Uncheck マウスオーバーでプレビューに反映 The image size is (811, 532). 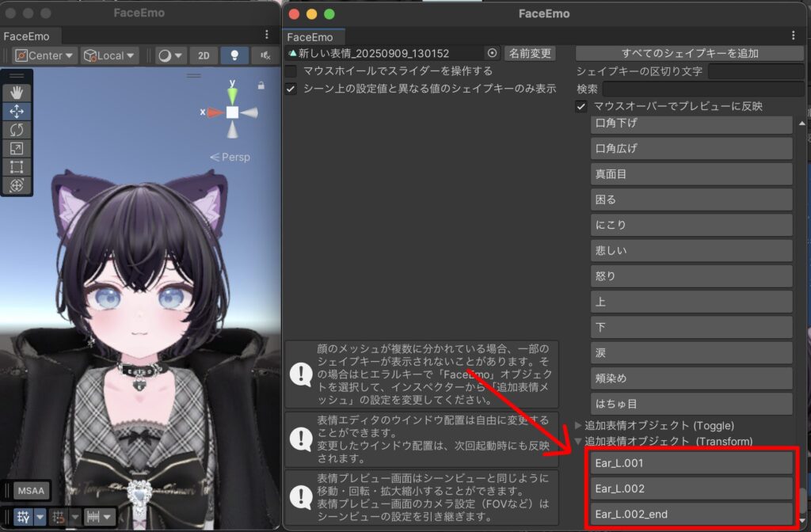(x=581, y=106)
